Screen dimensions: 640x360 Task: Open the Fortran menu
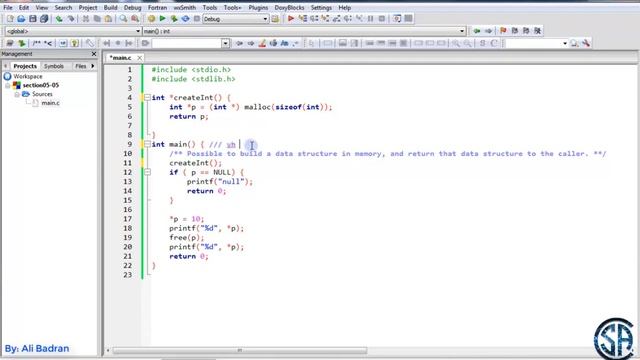pos(158,7)
